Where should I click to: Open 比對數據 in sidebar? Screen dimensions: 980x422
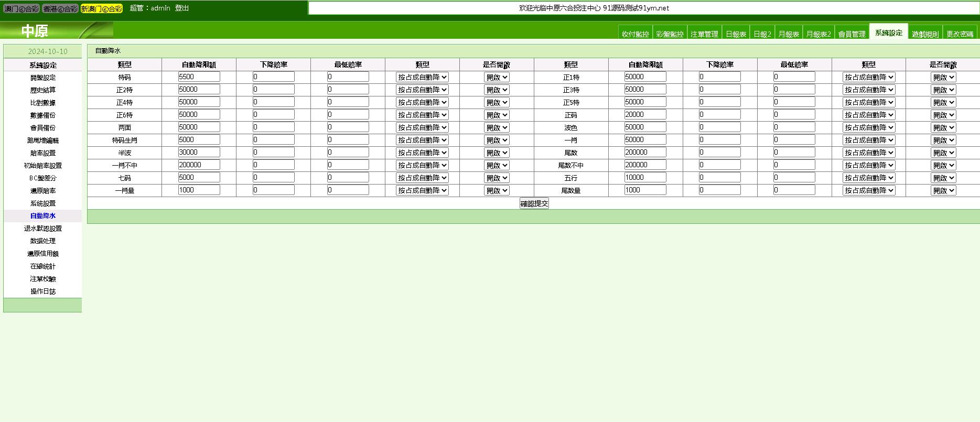pyautogui.click(x=42, y=103)
